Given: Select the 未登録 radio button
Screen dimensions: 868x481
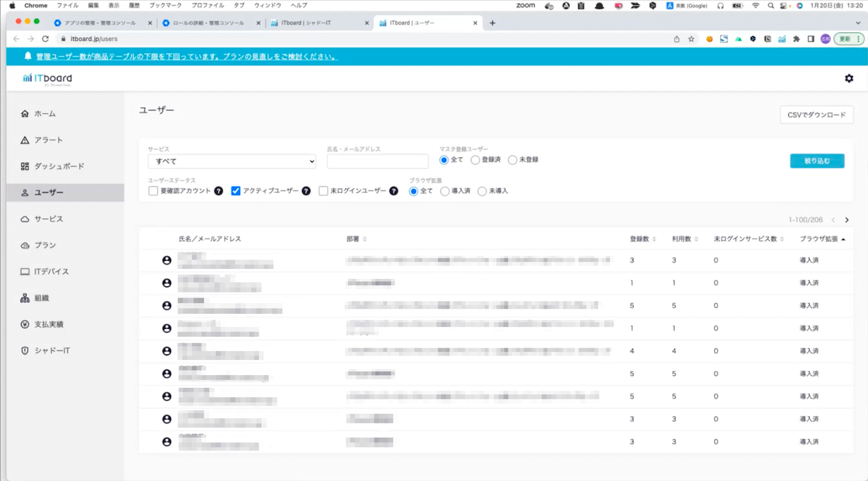Looking at the screenshot, I should (513, 160).
